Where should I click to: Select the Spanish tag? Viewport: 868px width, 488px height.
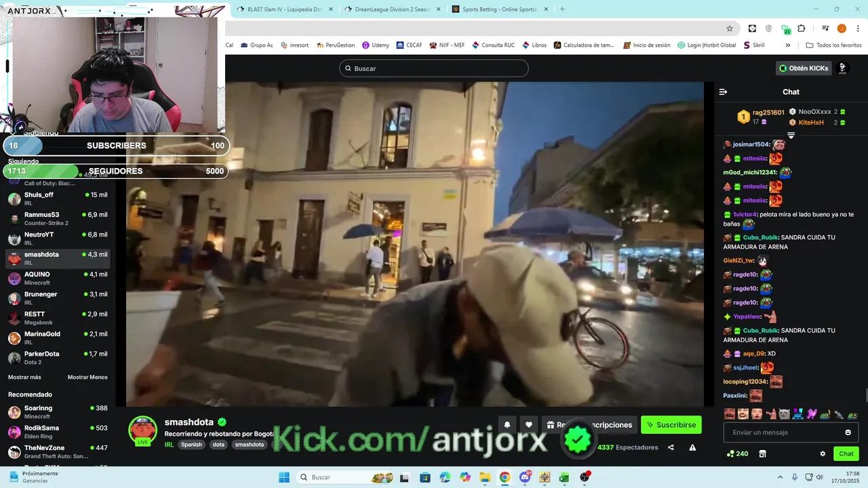click(x=191, y=445)
